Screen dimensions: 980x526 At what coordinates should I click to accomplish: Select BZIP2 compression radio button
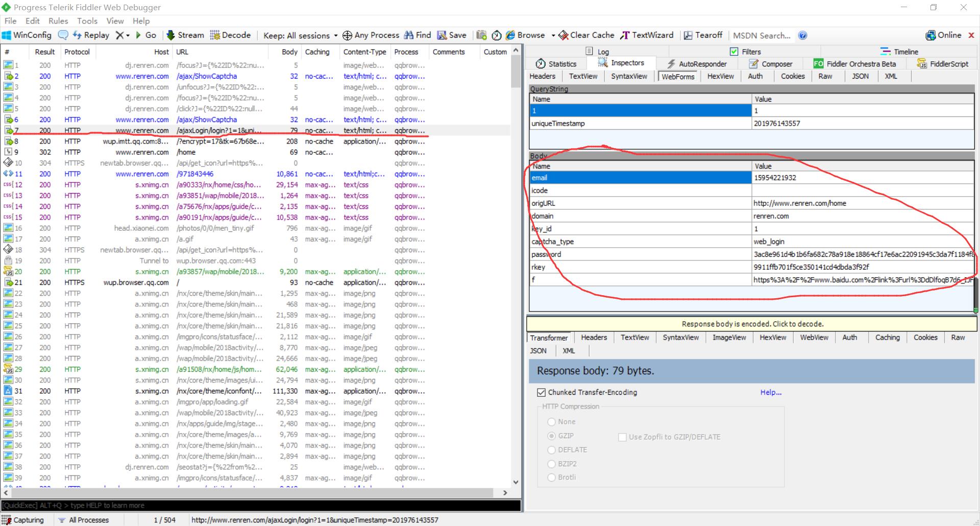click(551, 464)
